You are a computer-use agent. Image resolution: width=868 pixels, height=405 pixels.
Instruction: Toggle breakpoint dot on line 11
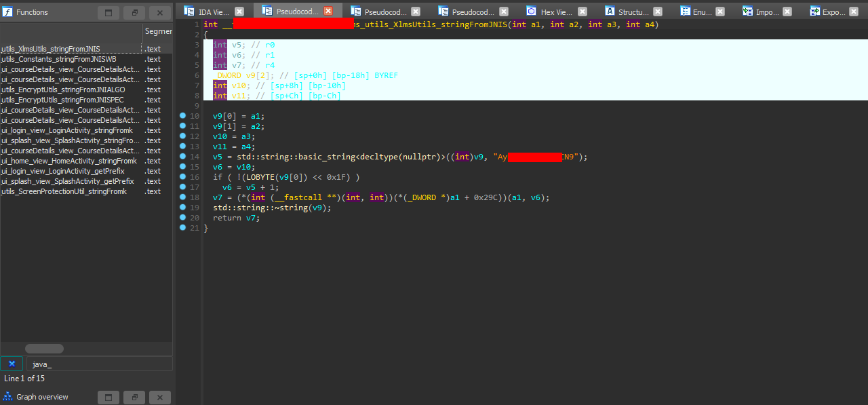[182, 126]
